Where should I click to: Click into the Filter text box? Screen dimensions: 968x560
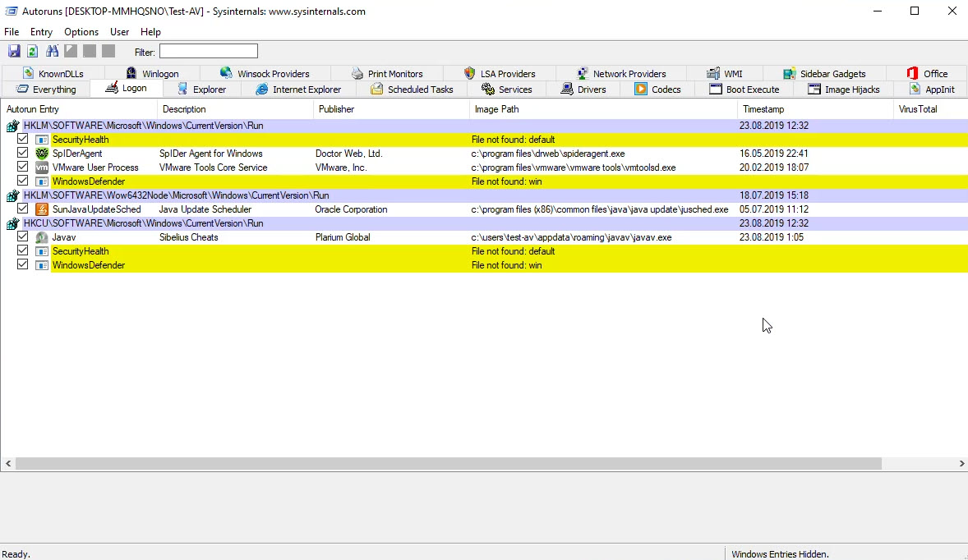[x=209, y=51]
